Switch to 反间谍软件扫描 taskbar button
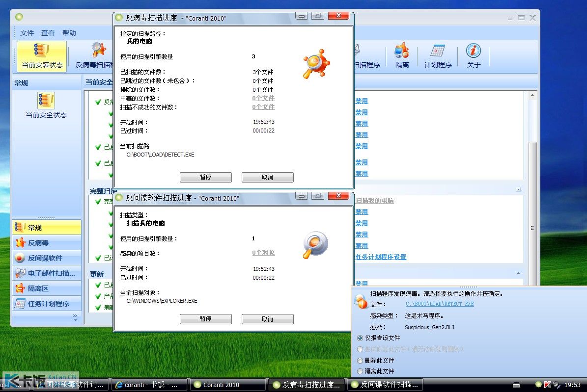587x392 pixels. pyautogui.click(x=385, y=385)
